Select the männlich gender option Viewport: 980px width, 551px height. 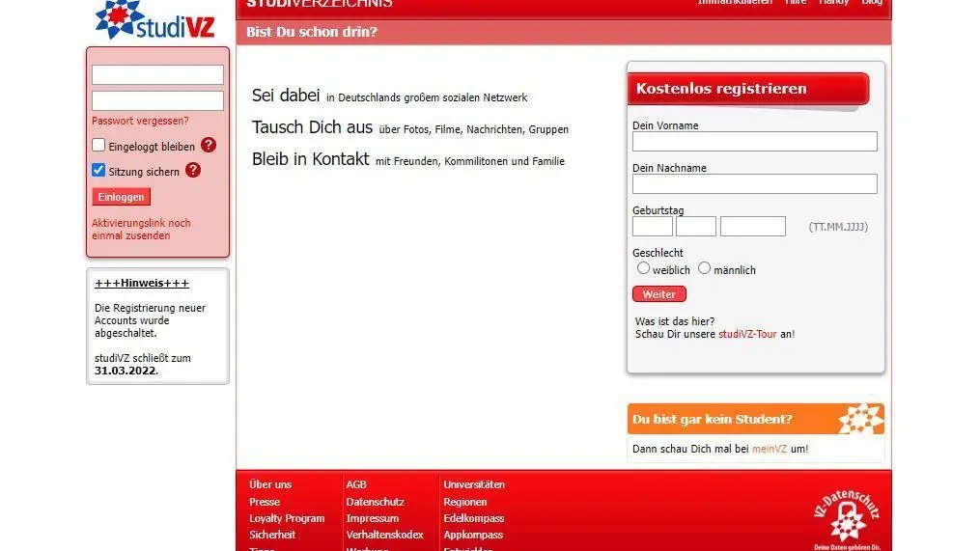(x=704, y=268)
